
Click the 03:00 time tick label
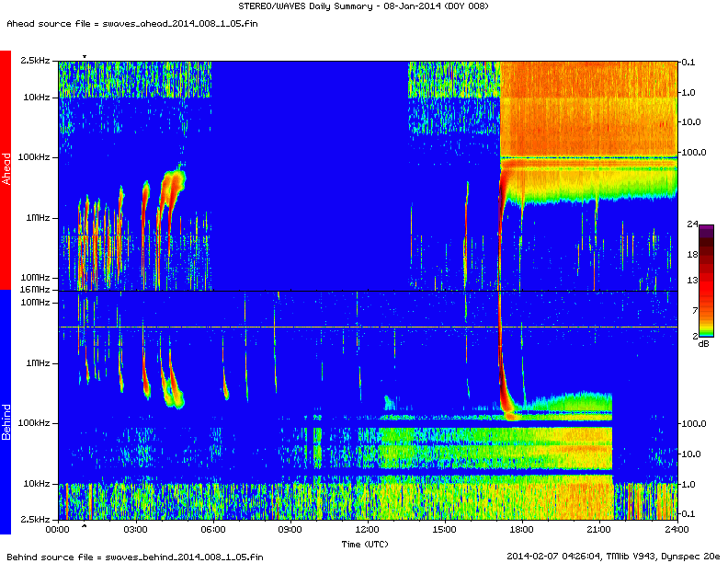135,530
